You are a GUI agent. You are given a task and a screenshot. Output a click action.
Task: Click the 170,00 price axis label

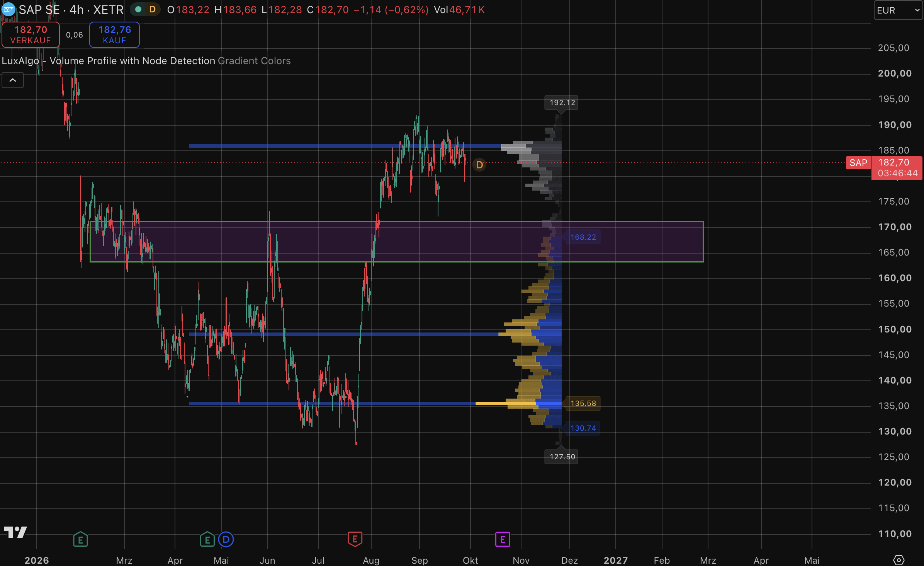click(x=895, y=227)
